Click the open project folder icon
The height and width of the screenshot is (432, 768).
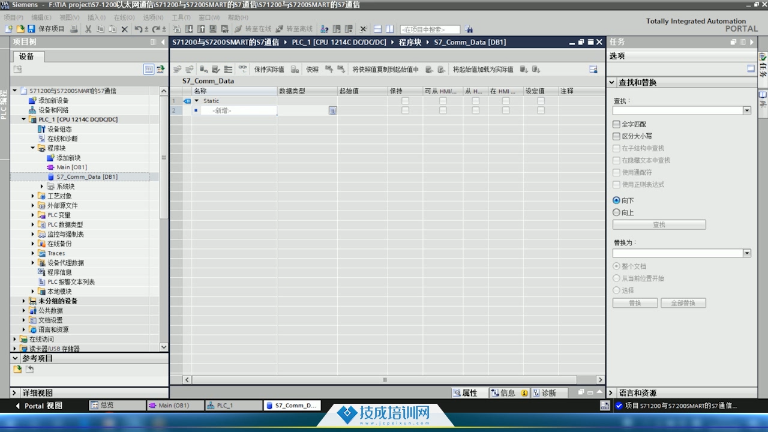[20, 29]
